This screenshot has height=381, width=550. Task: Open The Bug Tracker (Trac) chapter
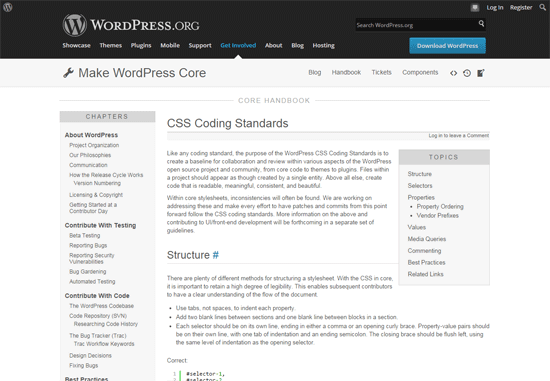(x=98, y=336)
